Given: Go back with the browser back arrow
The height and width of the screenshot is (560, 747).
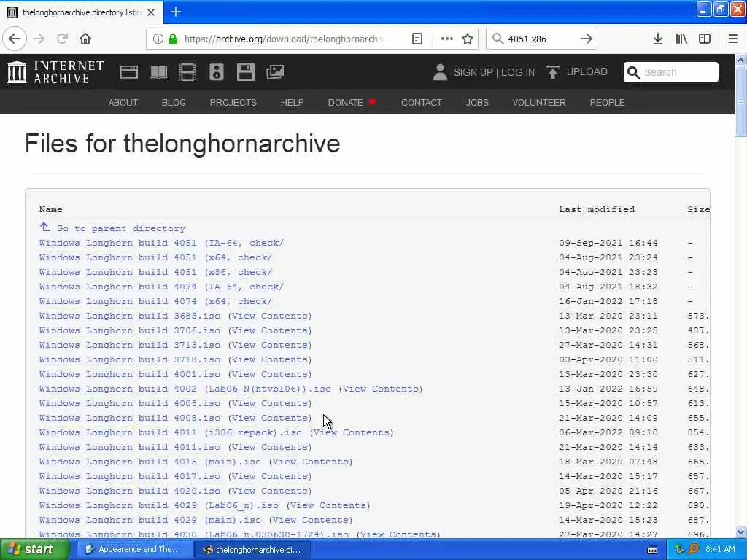Looking at the screenshot, I should point(15,39).
